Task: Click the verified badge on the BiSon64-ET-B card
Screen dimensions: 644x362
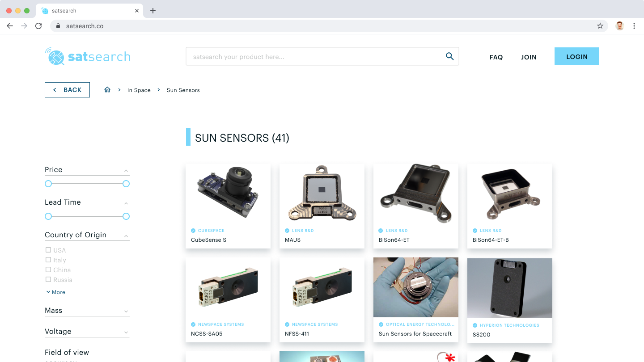Action: [x=475, y=231]
